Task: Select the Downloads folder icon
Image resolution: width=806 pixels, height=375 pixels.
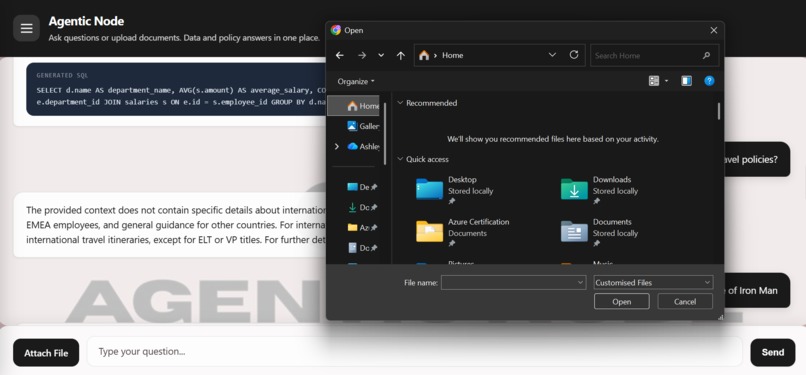Action: pos(574,189)
